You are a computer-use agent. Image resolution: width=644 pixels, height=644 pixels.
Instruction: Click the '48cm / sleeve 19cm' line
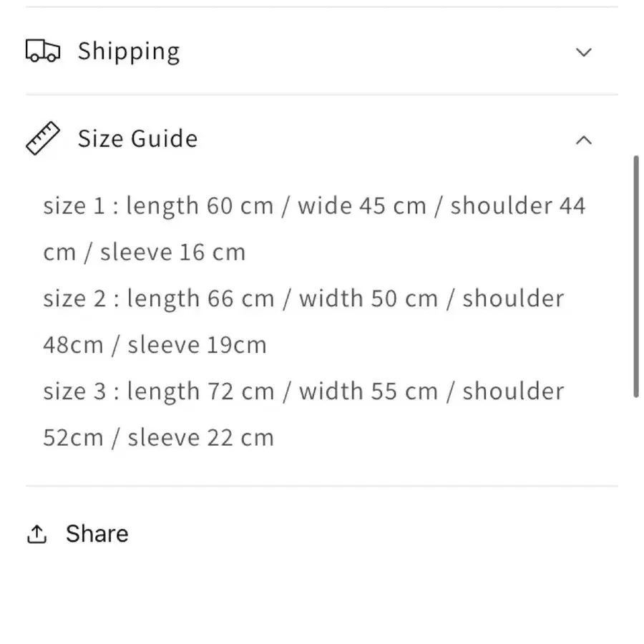(x=155, y=345)
